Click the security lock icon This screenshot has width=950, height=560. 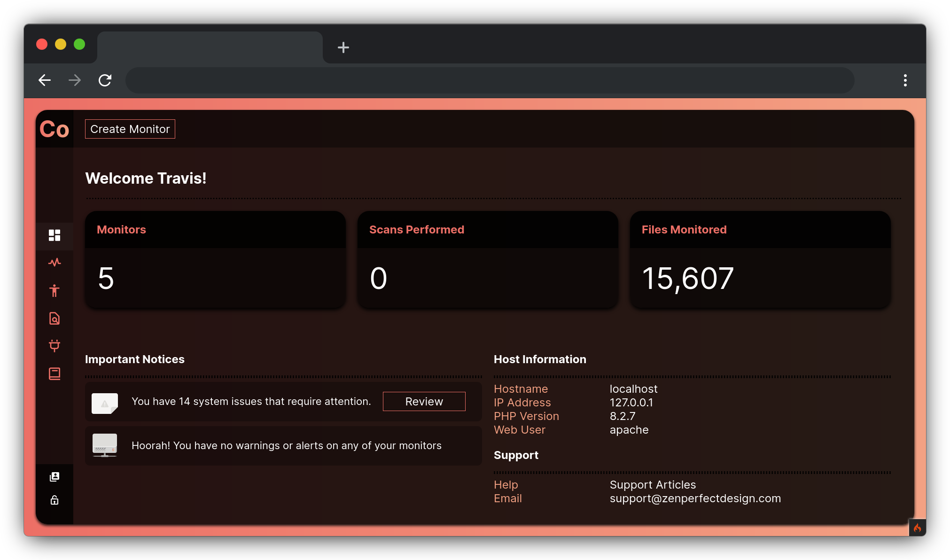(x=54, y=501)
